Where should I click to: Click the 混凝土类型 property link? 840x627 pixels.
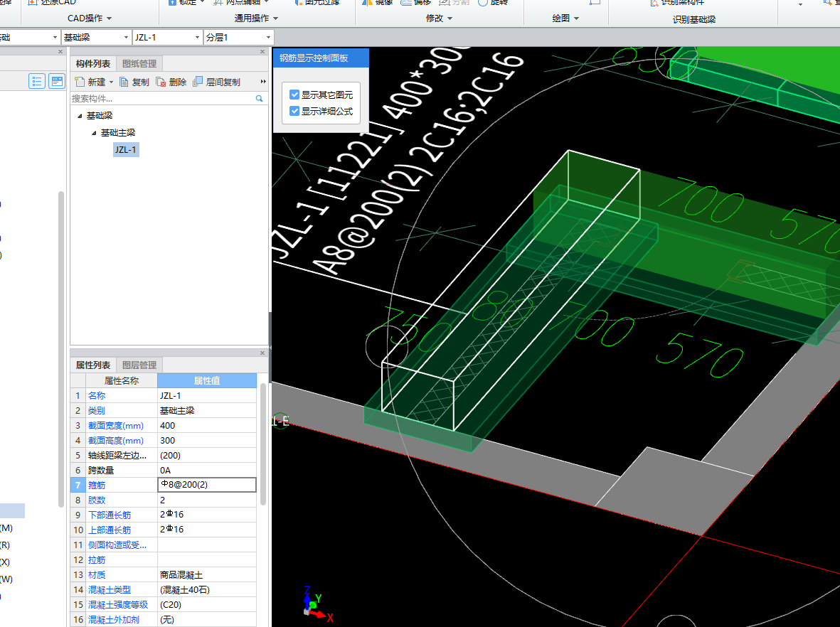tap(110, 589)
